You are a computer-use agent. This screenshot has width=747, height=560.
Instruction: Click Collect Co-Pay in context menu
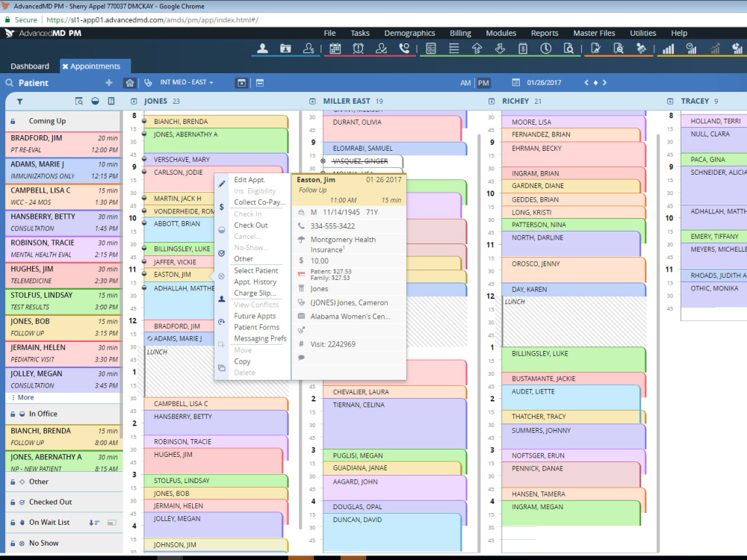pyautogui.click(x=259, y=202)
